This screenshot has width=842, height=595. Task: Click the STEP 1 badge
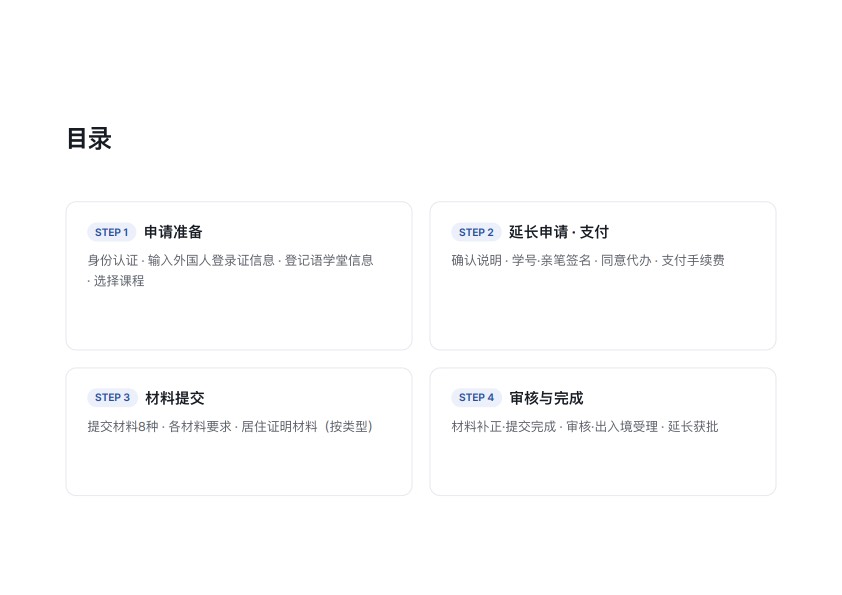pyautogui.click(x=111, y=233)
